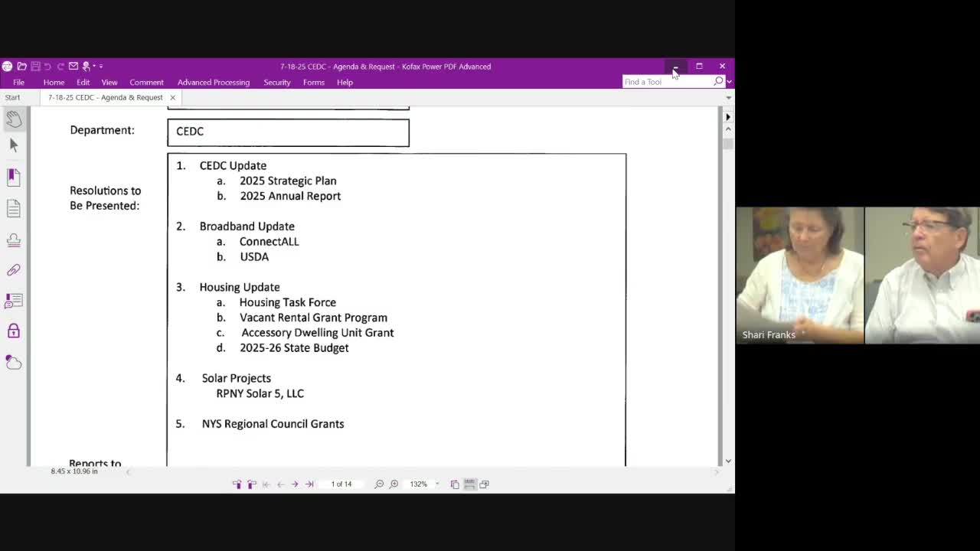Click the 132% zoom value field
Viewport: 980px width, 551px height.
[x=418, y=484]
